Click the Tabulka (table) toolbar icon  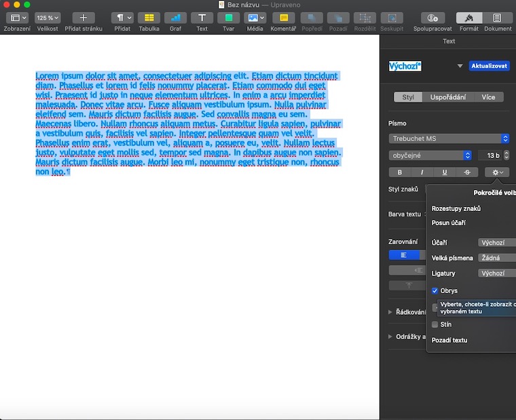(x=149, y=18)
